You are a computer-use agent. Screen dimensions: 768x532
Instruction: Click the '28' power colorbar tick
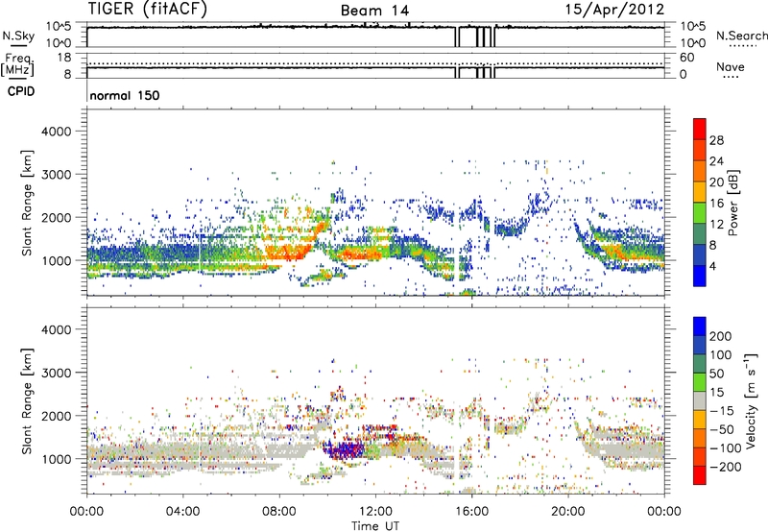(x=716, y=140)
